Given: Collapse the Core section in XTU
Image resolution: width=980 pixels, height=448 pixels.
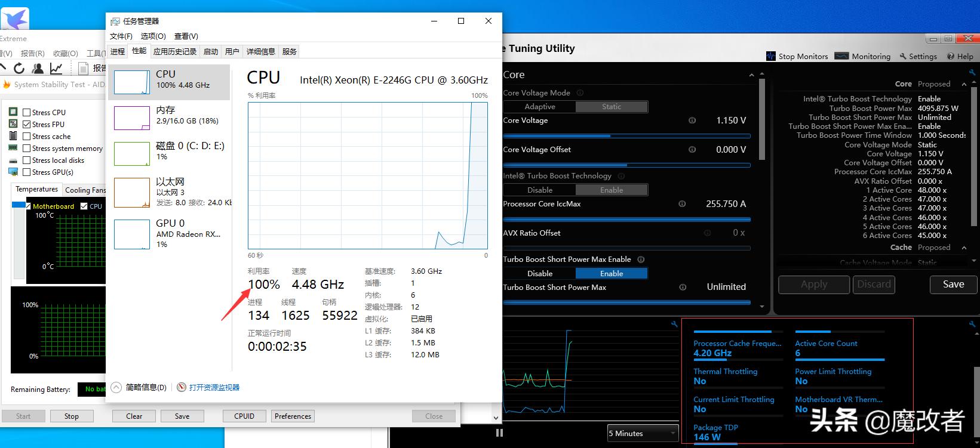Looking at the screenshot, I should click(x=751, y=75).
